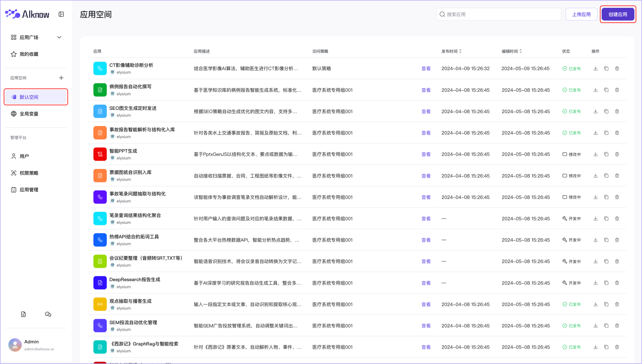View access policy of 病例报告自动化撰写
This screenshot has height=364, width=642.
426,90
